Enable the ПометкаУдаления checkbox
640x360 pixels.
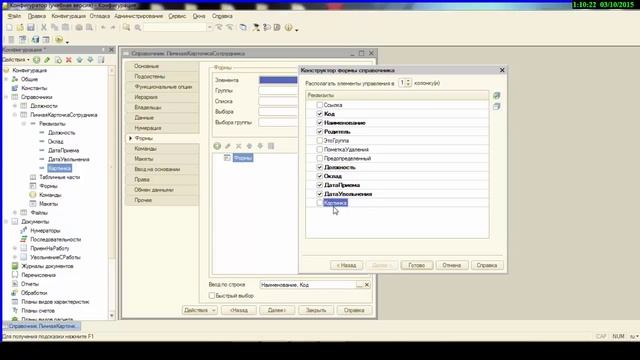320,149
